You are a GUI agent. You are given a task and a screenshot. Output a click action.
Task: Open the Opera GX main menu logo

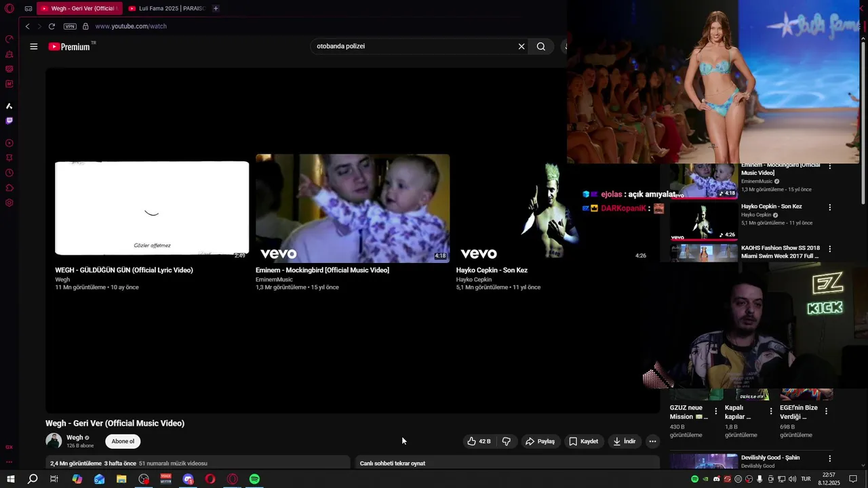point(9,9)
